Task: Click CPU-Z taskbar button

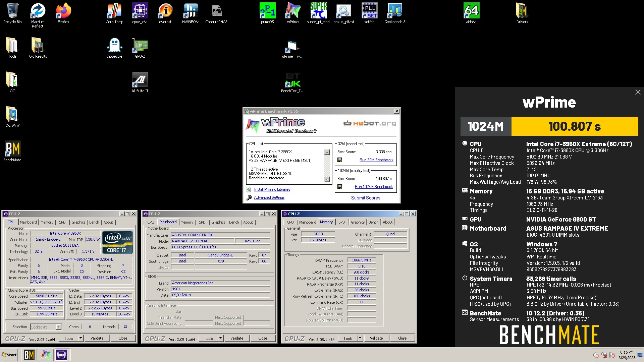Action: pyautogui.click(x=61, y=355)
